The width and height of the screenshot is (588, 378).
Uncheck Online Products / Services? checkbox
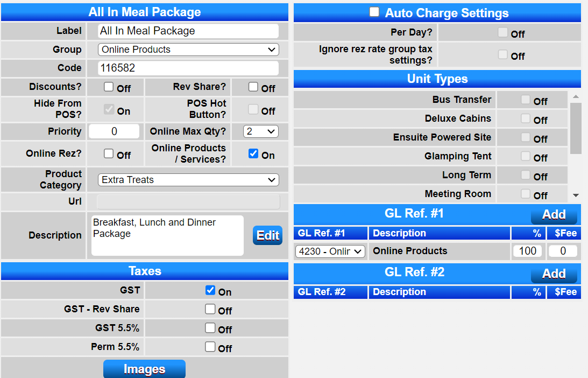pos(253,153)
